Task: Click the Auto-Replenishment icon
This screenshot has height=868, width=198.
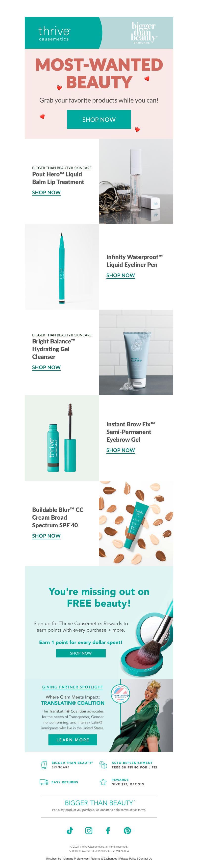Action: [103, 764]
